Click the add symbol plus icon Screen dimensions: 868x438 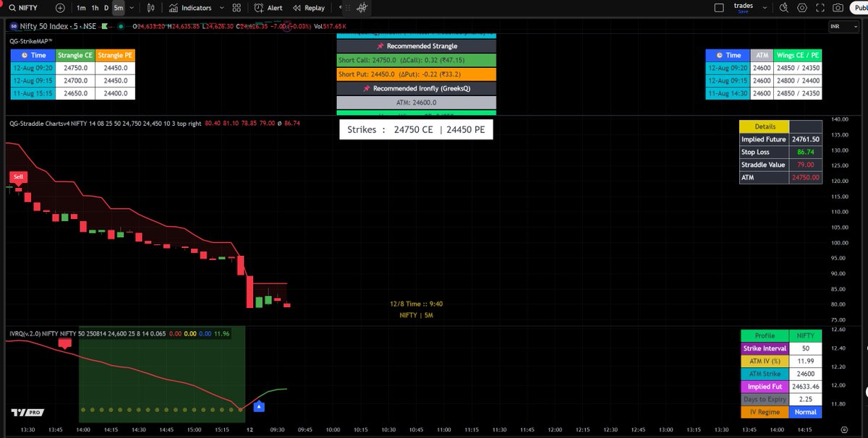[59, 8]
